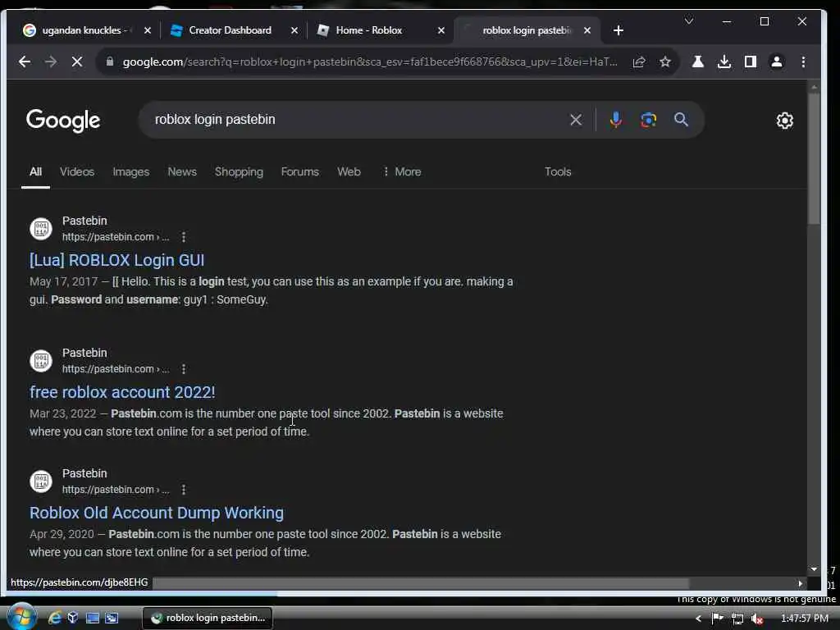Select the Forums filter
Image resolution: width=840 pixels, height=630 pixels.
300,172
